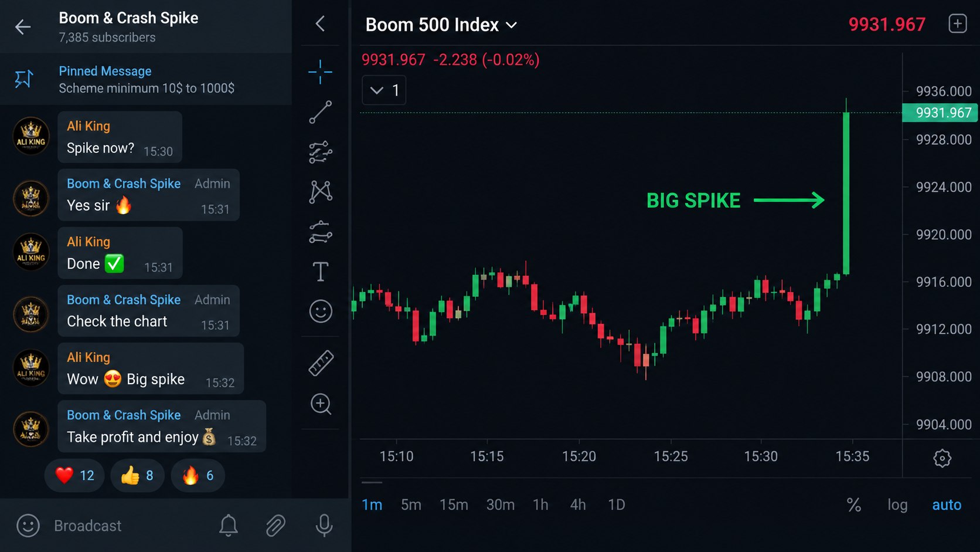
Task: Click the 15:10 label on time axis
Action: click(397, 456)
